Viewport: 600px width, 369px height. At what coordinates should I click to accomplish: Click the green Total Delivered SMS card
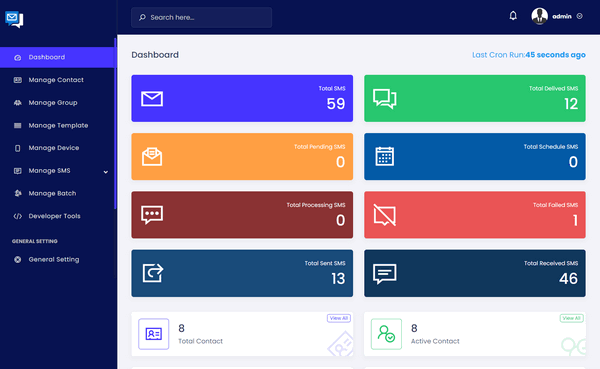(474, 98)
